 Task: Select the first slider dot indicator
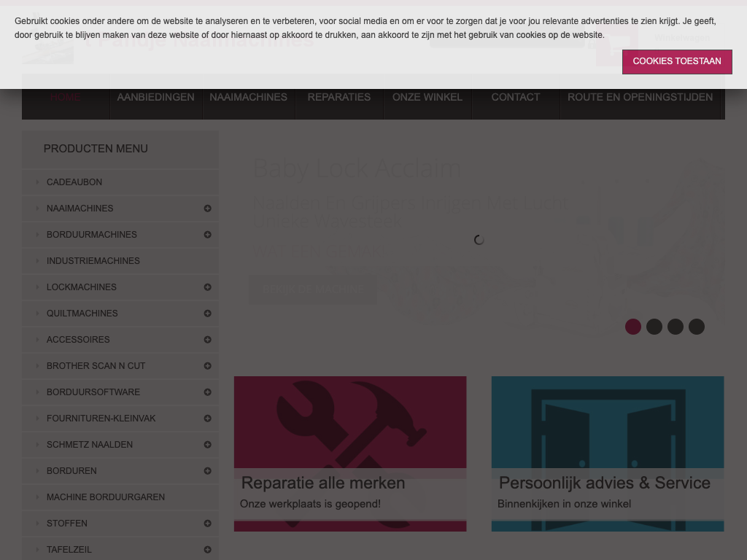(633, 327)
